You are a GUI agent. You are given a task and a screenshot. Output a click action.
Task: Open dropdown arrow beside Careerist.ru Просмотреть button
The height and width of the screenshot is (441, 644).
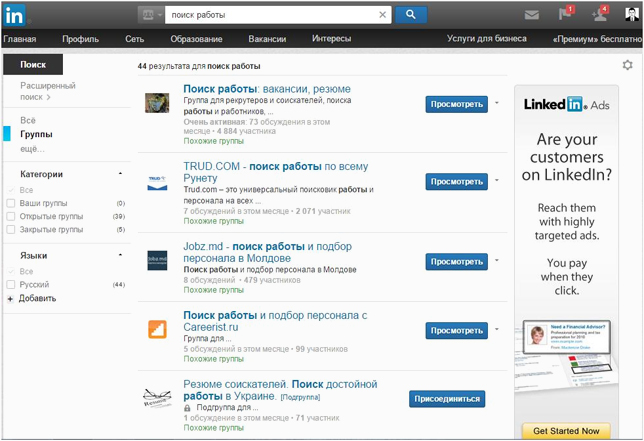tap(497, 329)
